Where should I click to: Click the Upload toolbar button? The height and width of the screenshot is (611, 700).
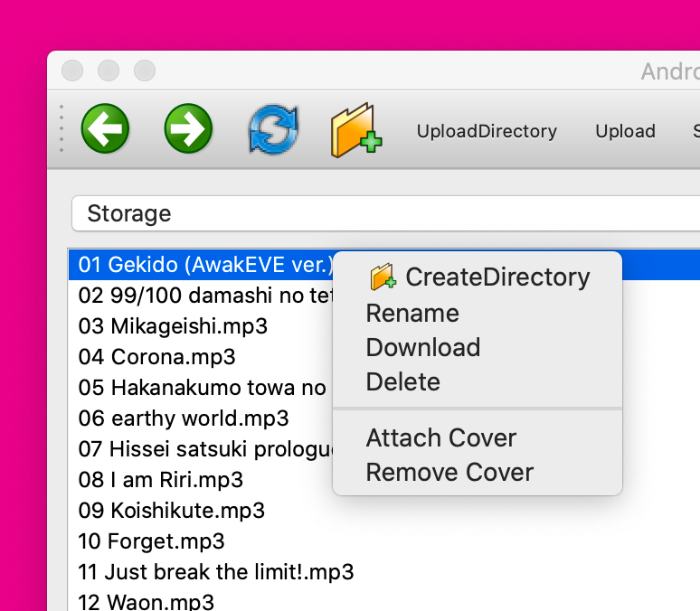coord(626,131)
